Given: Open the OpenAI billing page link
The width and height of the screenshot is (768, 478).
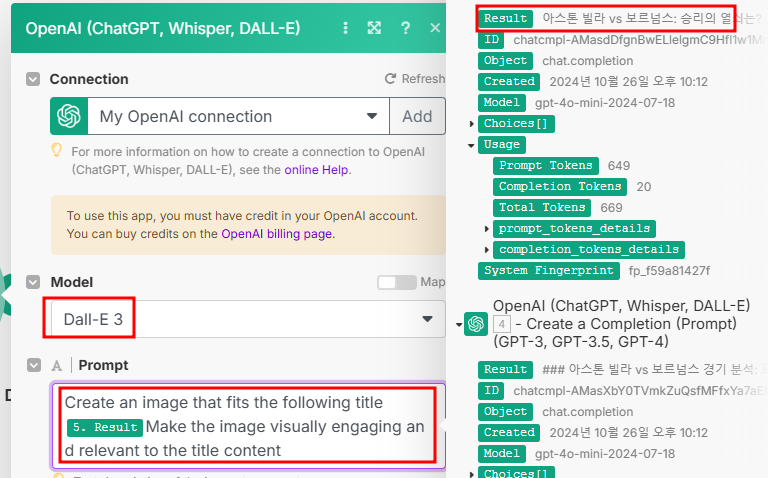Looking at the screenshot, I should [277, 234].
